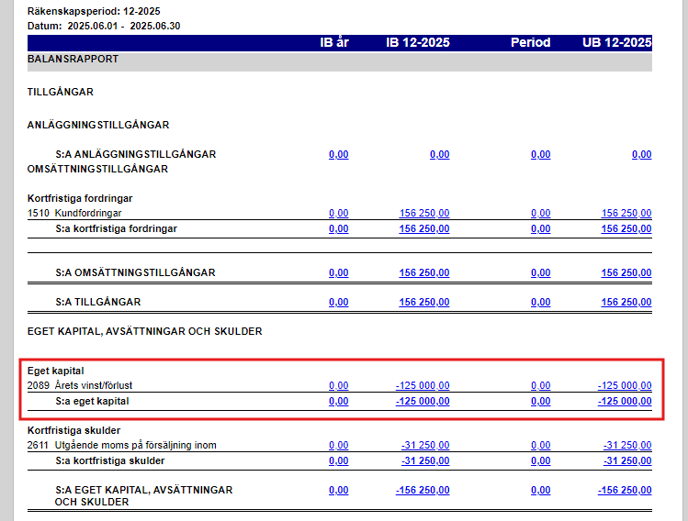Open IB 12-2025 sum for S:a eget kapital

[x=423, y=401]
